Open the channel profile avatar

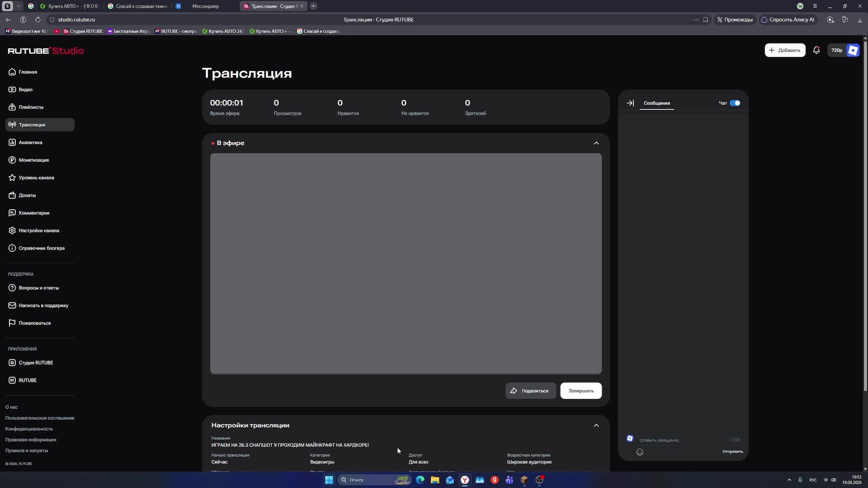point(853,50)
